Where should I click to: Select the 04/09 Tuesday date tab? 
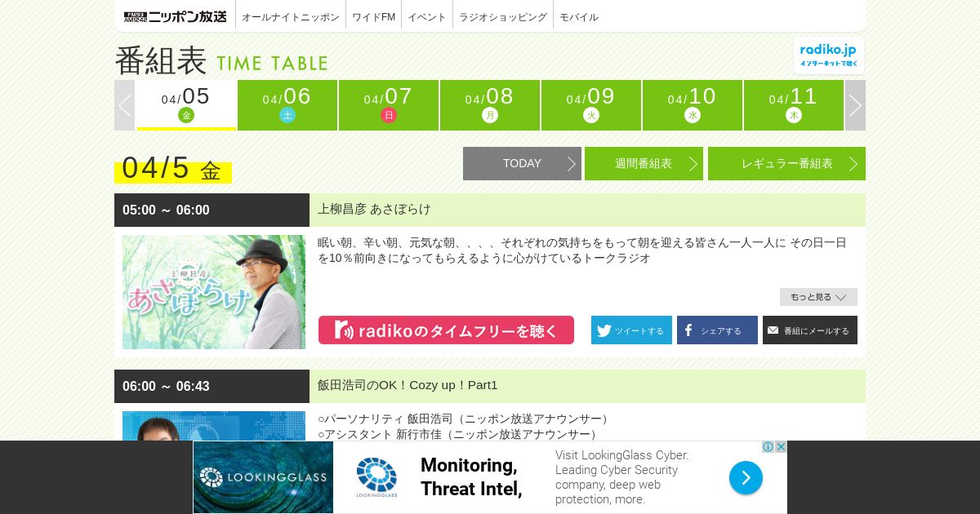point(591,105)
